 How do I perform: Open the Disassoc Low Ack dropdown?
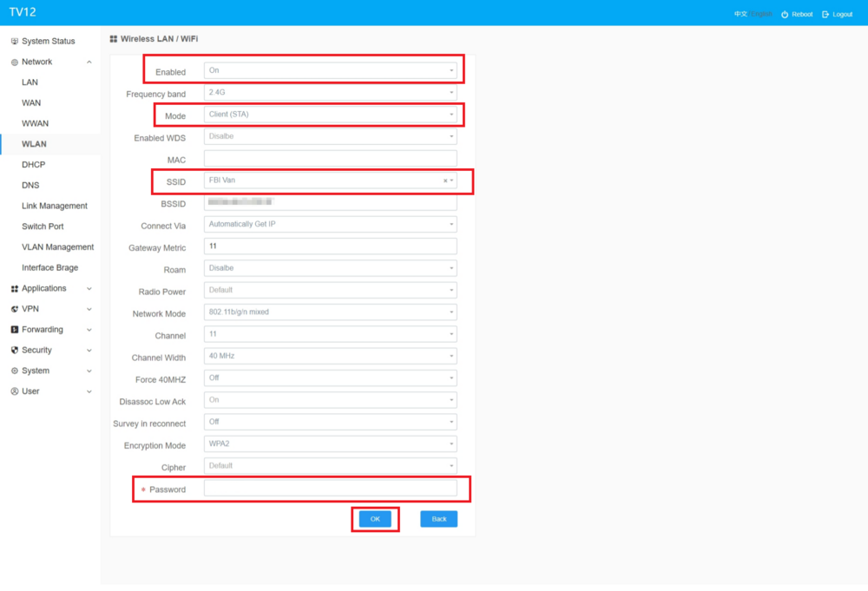tap(330, 400)
